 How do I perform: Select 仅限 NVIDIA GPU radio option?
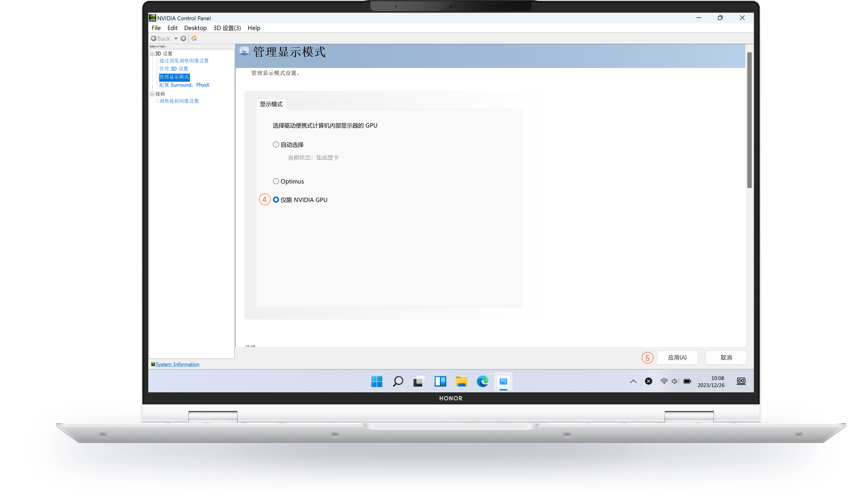click(x=276, y=200)
